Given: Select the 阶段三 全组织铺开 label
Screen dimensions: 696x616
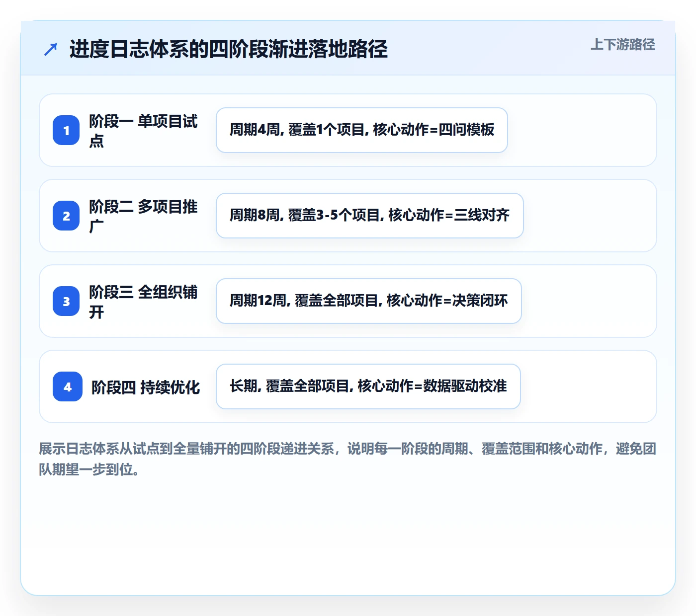Looking at the screenshot, I should tap(143, 301).
